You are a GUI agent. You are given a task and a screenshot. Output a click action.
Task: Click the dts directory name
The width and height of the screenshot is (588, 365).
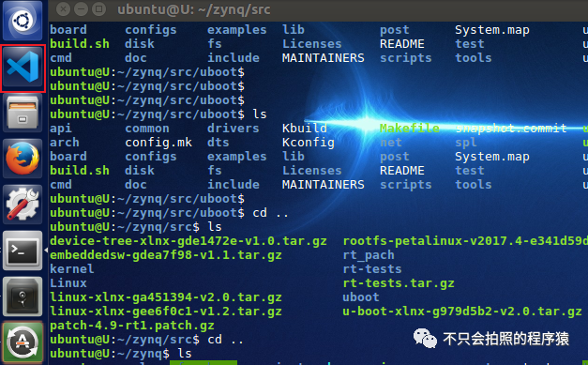pyautogui.click(x=219, y=143)
